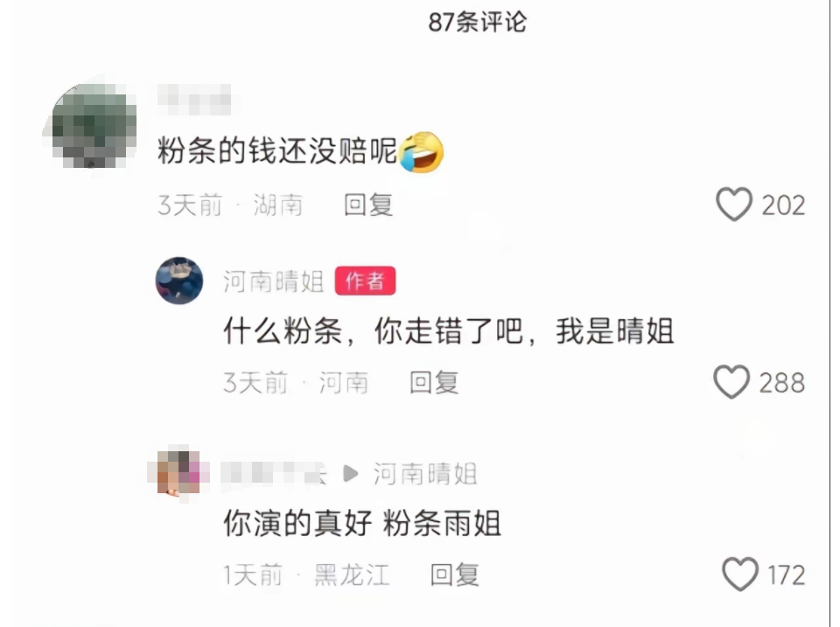This screenshot has height=627, width=840.
Task: Select comment text 什么粉条，你走错了吧，我是晴姐
Action: click(x=448, y=331)
